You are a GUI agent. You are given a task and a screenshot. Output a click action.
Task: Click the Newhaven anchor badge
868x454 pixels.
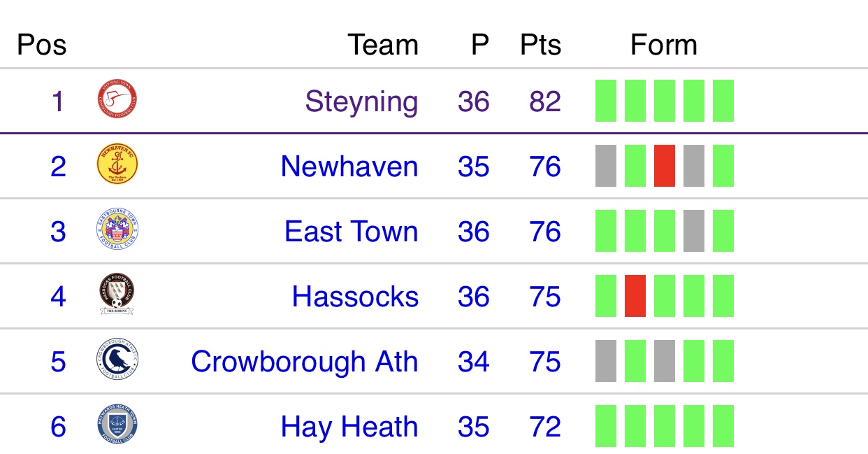tap(117, 166)
